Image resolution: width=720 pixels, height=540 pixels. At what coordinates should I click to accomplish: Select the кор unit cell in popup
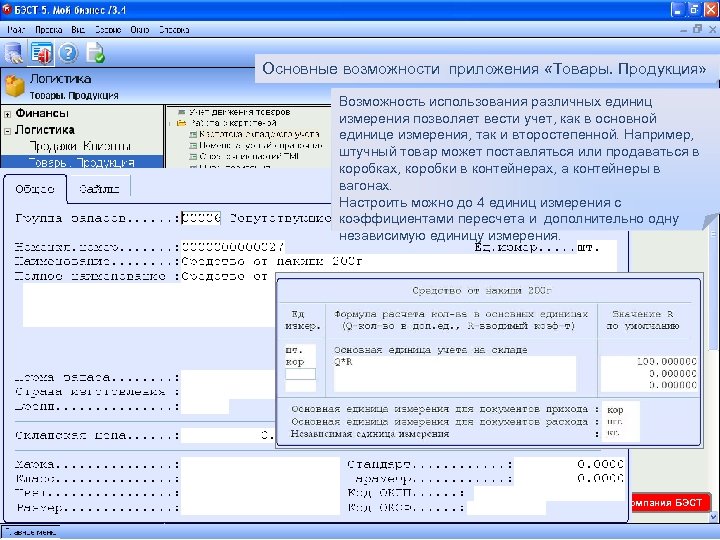(x=300, y=362)
